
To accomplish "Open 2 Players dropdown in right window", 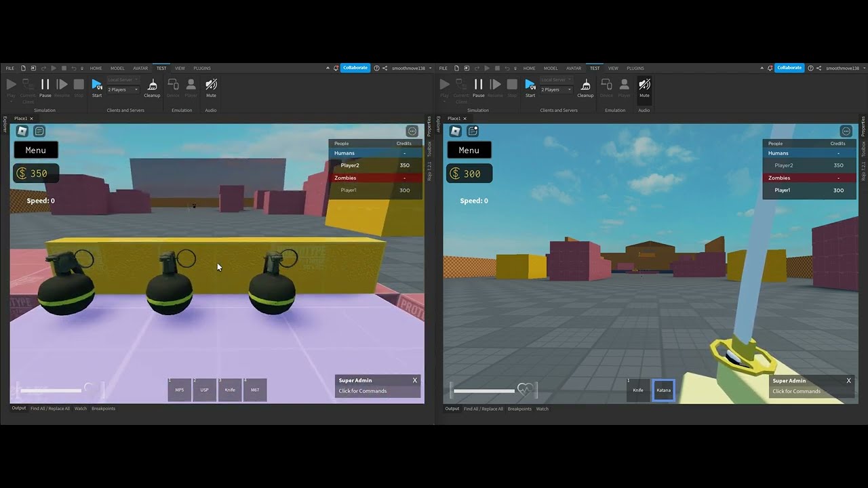I will [x=557, y=89].
